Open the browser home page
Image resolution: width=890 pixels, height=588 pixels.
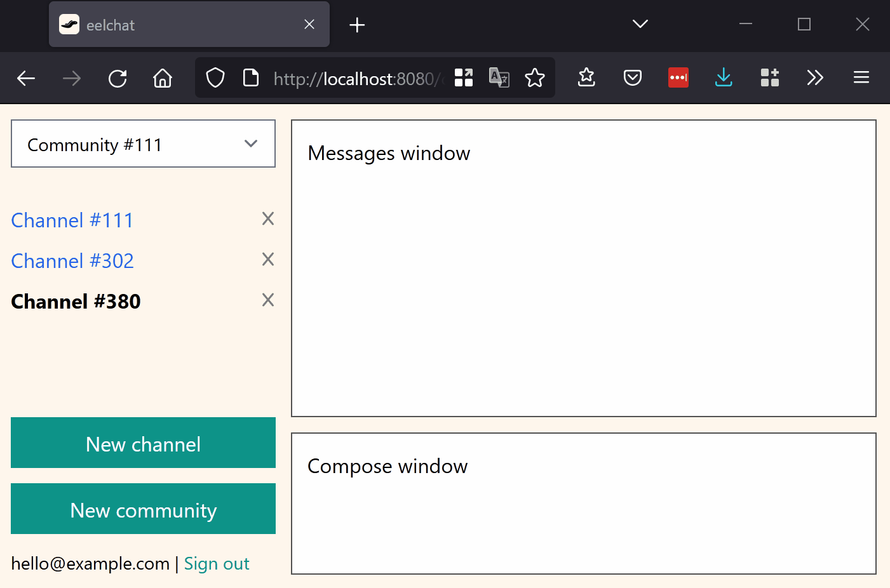pyautogui.click(x=163, y=78)
